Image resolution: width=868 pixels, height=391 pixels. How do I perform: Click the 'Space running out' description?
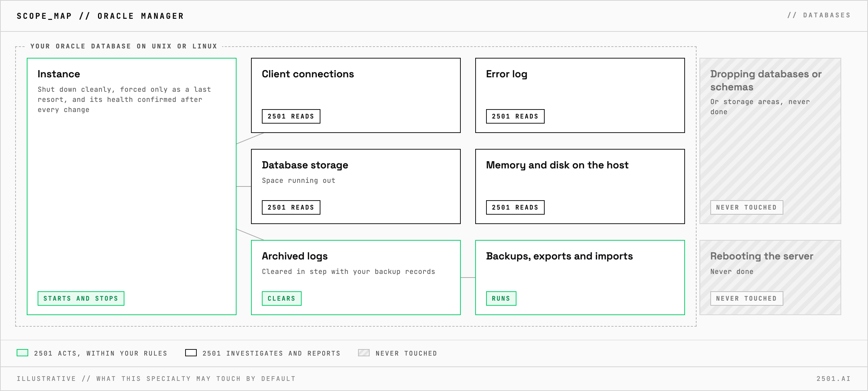tap(299, 180)
